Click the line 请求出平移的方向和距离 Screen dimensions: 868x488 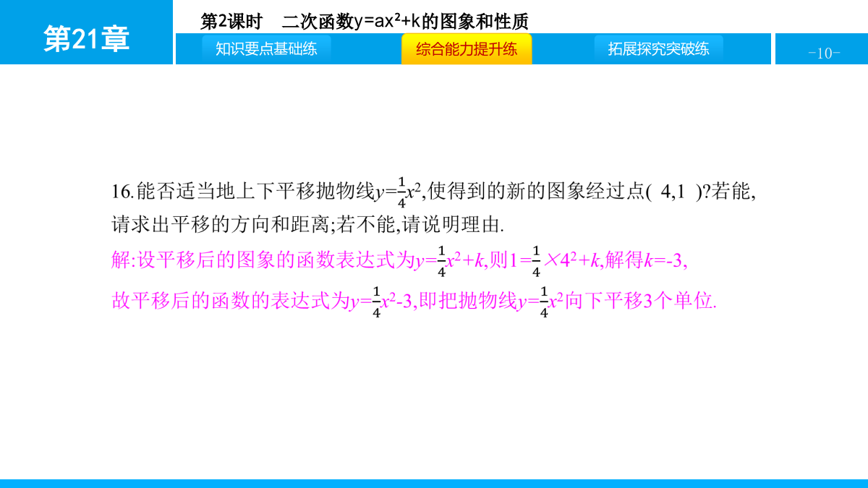(x=307, y=224)
